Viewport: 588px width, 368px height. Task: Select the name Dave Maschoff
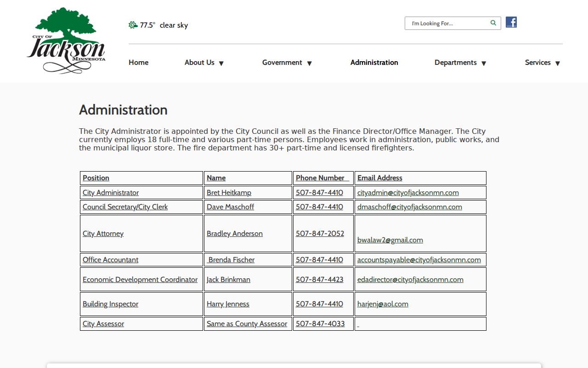tap(230, 207)
